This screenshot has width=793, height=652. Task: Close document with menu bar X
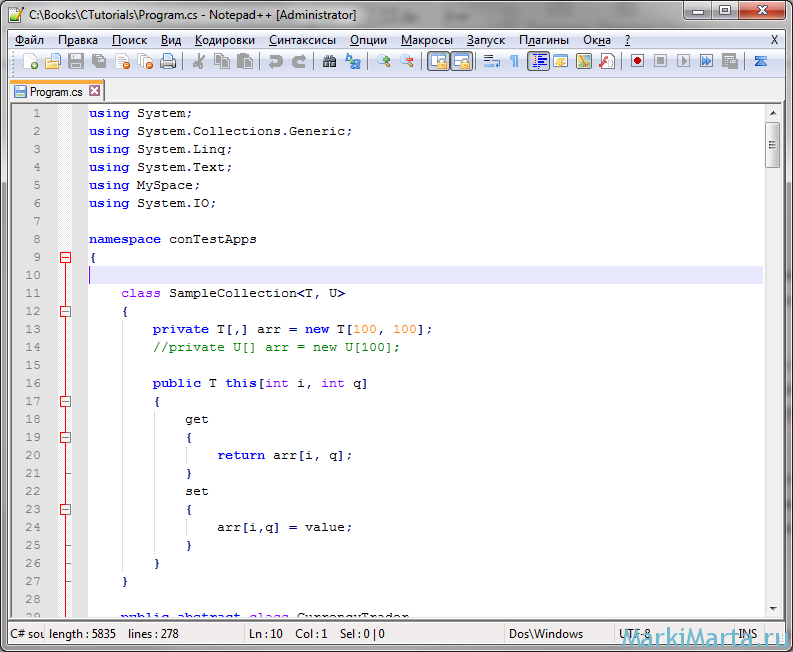pos(774,40)
